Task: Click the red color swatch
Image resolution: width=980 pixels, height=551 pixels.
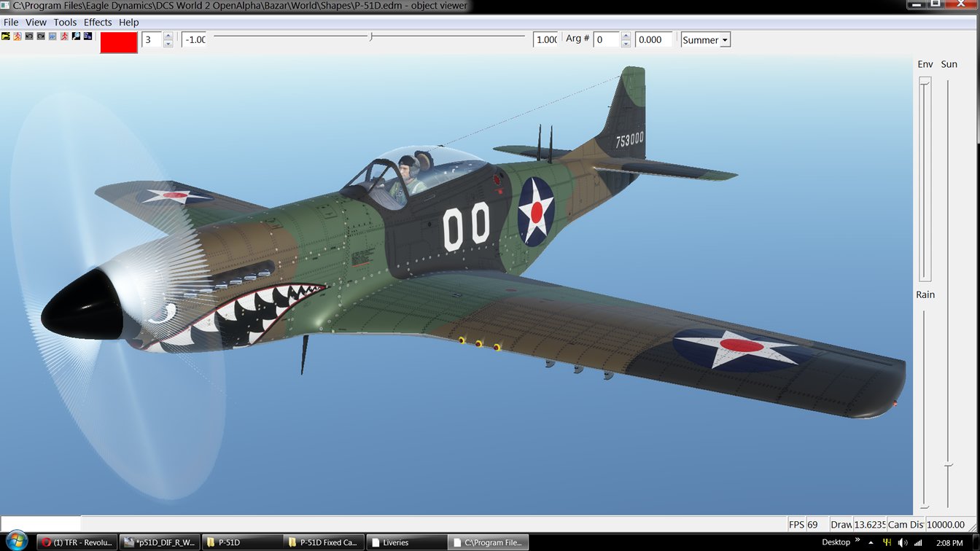Action: [x=119, y=42]
